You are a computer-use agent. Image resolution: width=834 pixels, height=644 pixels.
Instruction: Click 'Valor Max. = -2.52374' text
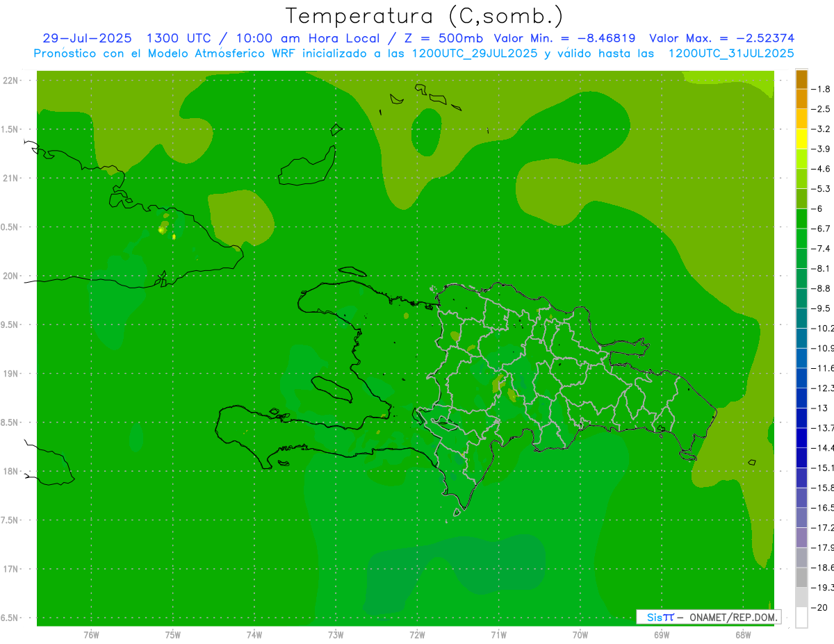click(x=722, y=38)
